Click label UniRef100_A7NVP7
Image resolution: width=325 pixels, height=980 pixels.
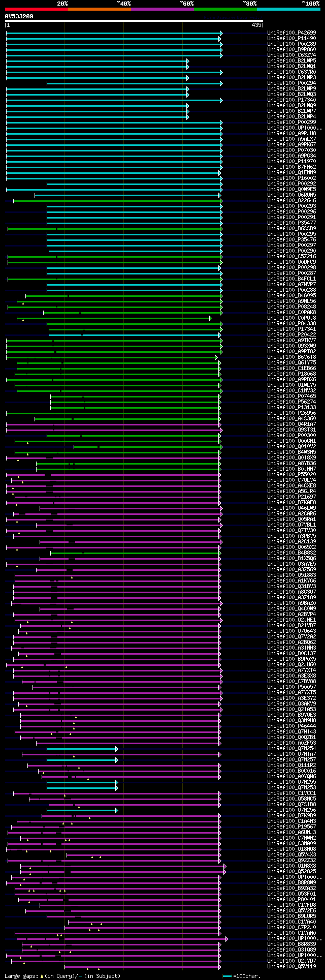[x=291, y=285]
